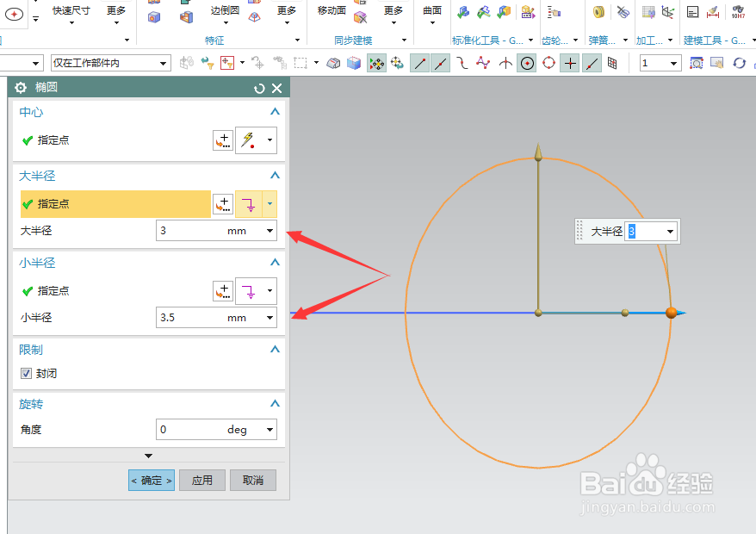756x534 pixels.
Task: Click the selection filter funnel icon
Action: coord(208,63)
